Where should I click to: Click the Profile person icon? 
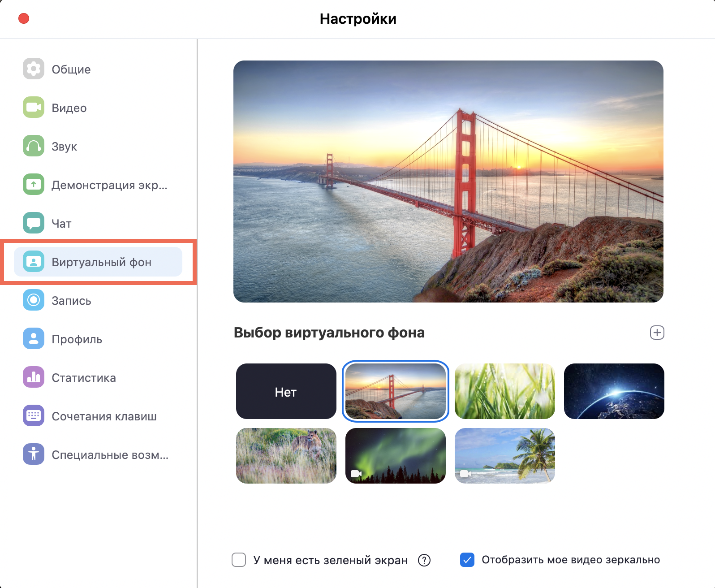point(34,339)
